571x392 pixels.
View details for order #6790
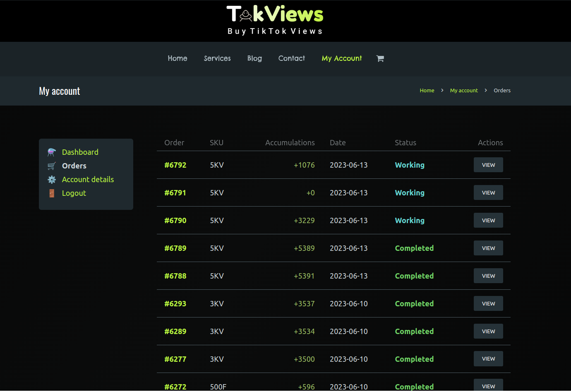pos(488,220)
